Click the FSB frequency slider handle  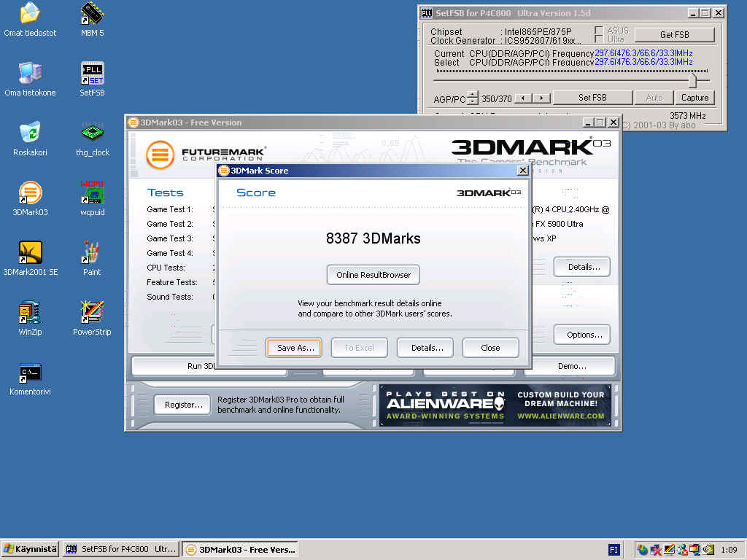point(692,80)
